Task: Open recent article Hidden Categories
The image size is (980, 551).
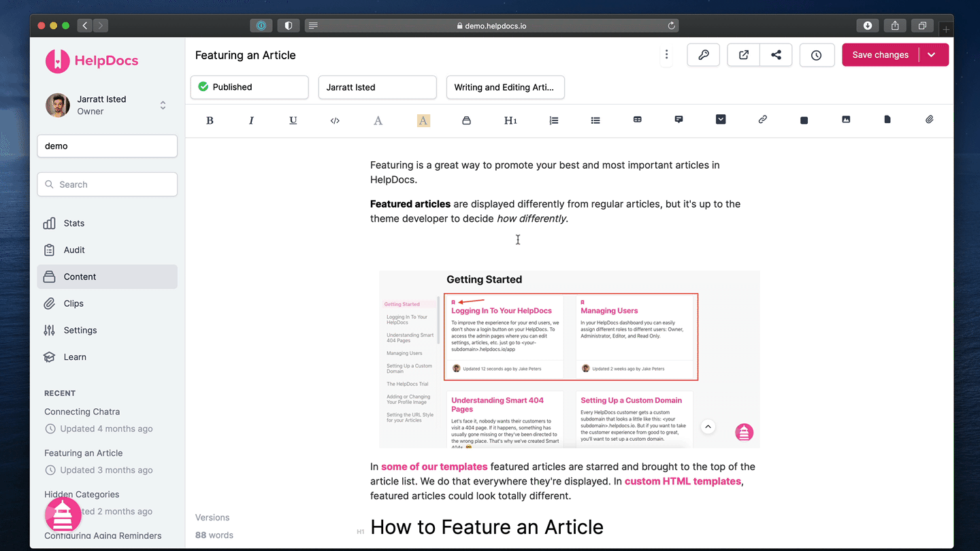Action: [x=82, y=495]
